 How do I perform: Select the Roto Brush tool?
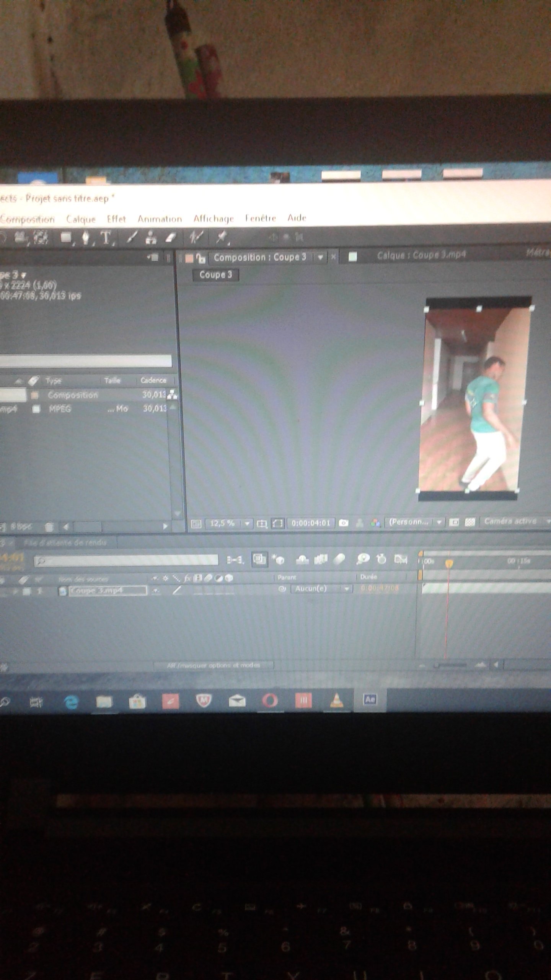coord(196,237)
